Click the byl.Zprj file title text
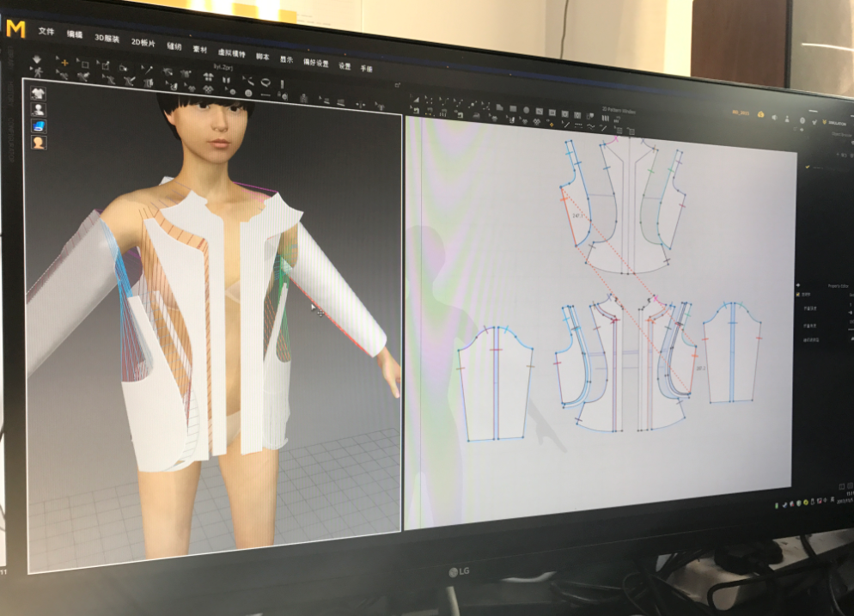This screenshot has height=616, width=854. click(x=223, y=67)
